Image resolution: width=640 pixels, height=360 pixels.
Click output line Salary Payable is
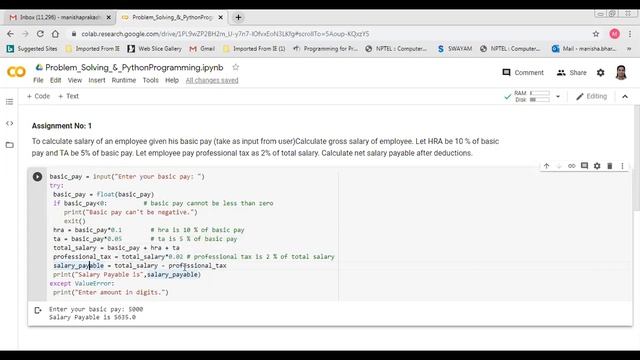[92, 317]
